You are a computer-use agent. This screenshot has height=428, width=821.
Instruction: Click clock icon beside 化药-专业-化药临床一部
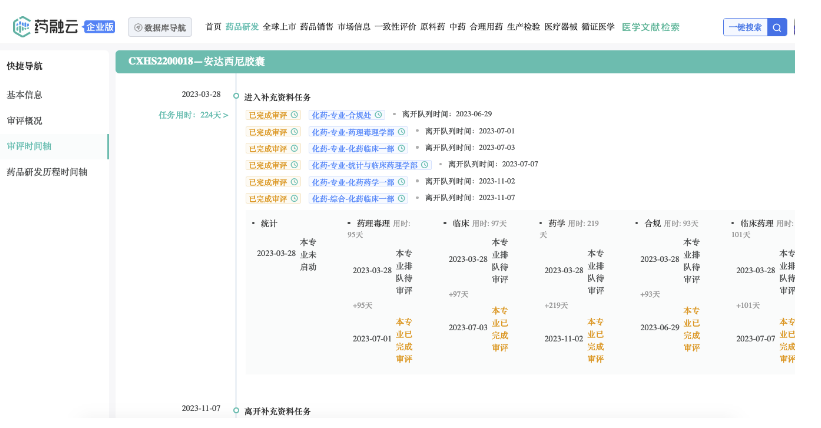tap(402, 148)
